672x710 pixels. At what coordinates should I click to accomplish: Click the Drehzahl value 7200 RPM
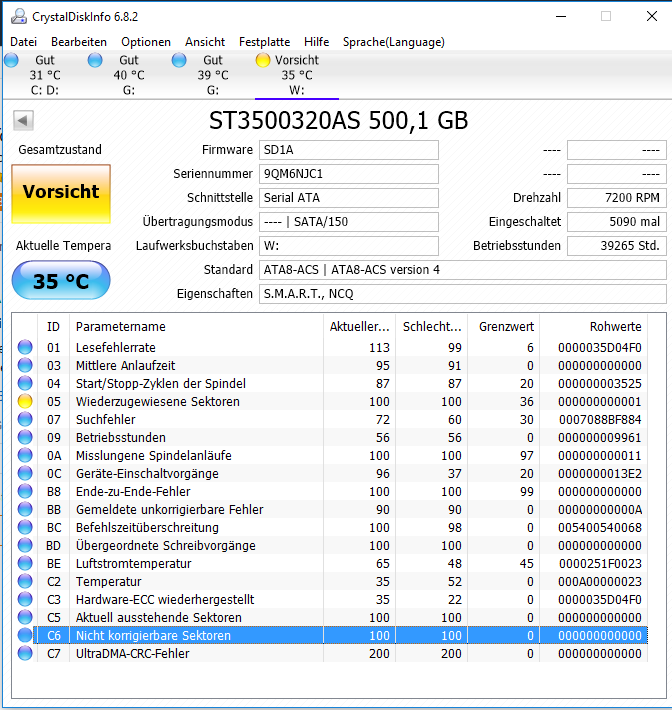point(617,198)
